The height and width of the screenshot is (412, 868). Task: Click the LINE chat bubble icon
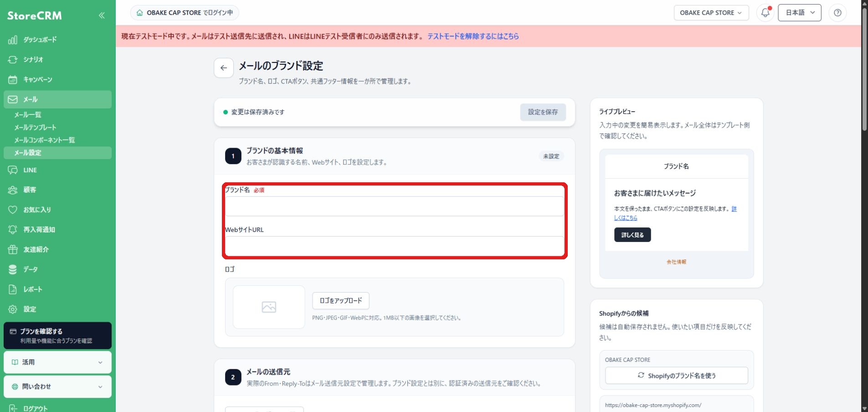13,170
